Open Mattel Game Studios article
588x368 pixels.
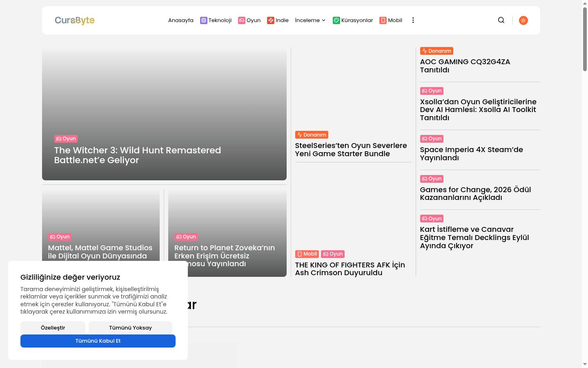pyautogui.click(x=100, y=252)
